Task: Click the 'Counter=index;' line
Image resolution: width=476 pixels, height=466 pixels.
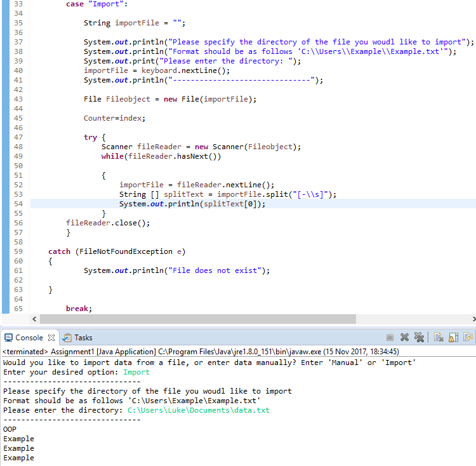Action: (x=114, y=118)
